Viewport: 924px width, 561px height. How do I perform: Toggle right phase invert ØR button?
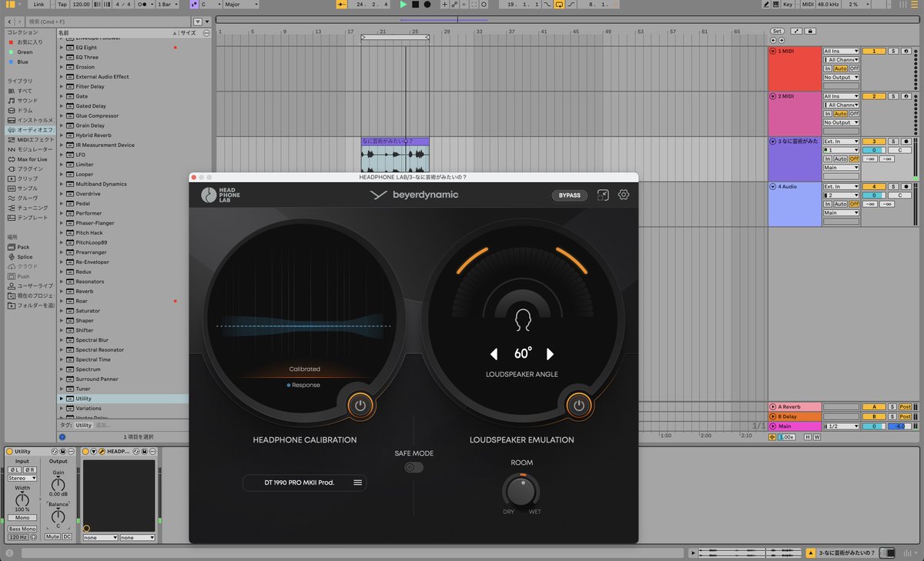point(30,469)
